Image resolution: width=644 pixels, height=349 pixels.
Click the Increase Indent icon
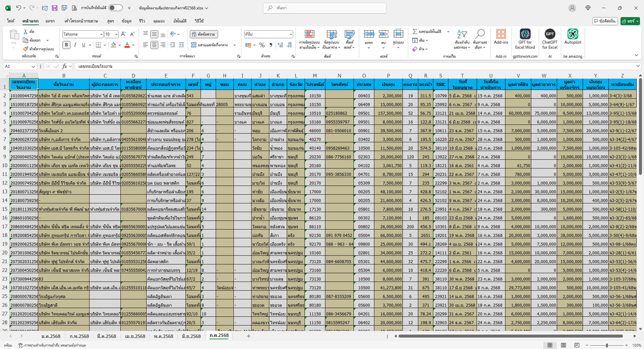(181, 45)
